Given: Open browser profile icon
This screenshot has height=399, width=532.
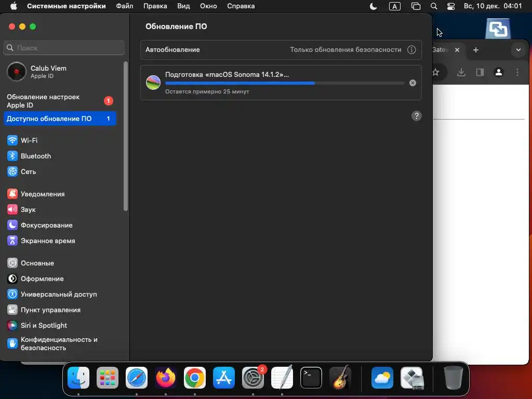Looking at the screenshot, I should (498, 72).
